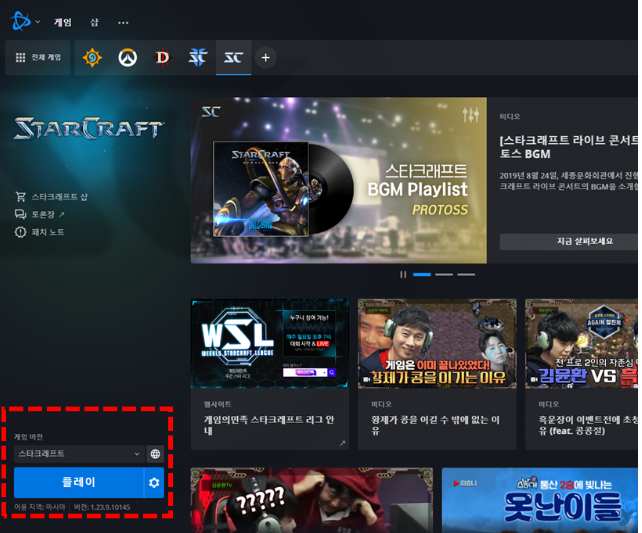Screen dimensions: 642x533
Task: Open the WSL Weekly StarCraft League thumbnail
Action: [x=270, y=343]
